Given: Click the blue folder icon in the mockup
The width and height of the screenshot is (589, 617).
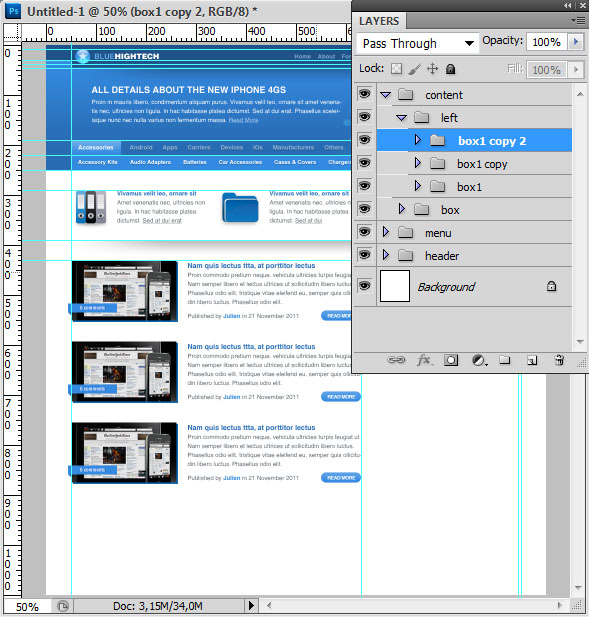Looking at the screenshot, I should click(240, 207).
